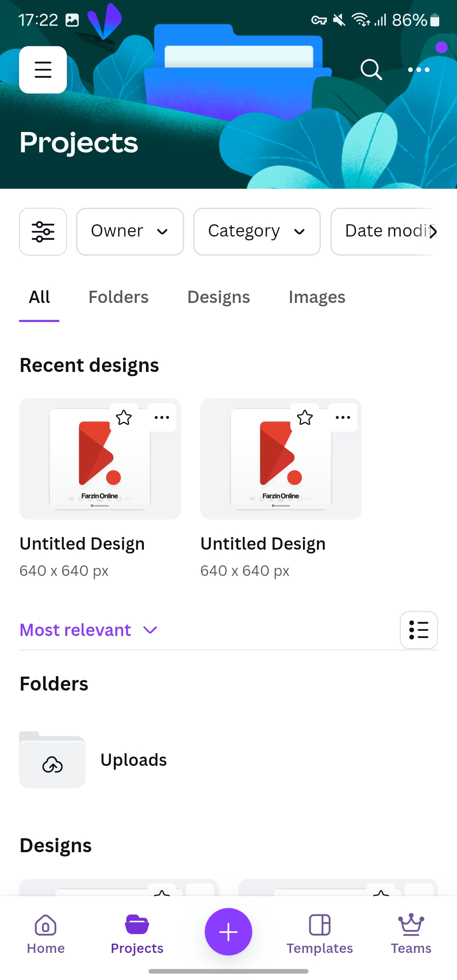Star the second Untitled Design
The width and height of the screenshot is (457, 980).
(x=305, y=418)
